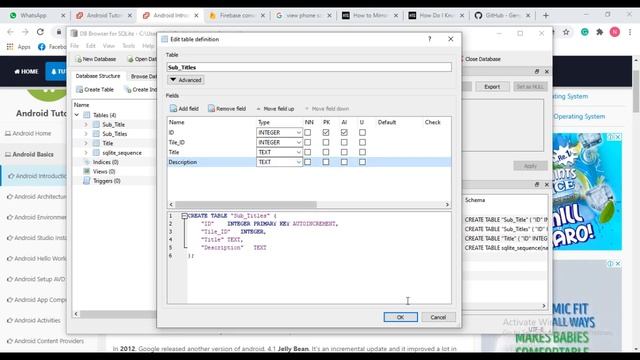Click Move field up button
This screenshot has width=640, height=360.
275,109
